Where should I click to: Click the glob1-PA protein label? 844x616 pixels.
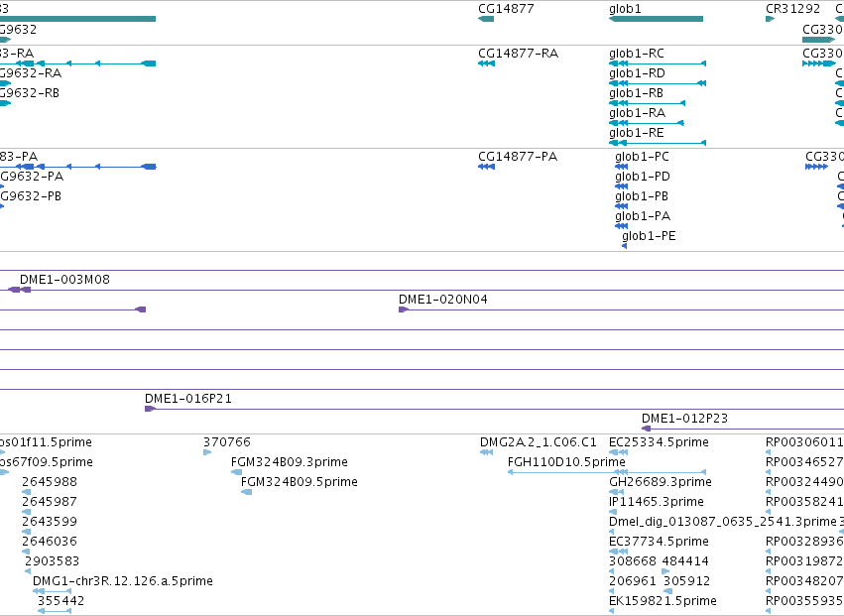pos(642,216)
